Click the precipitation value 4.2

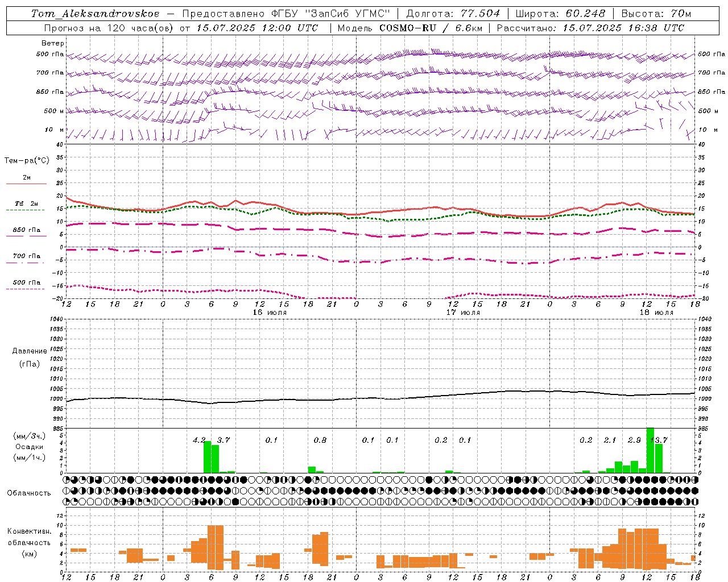tap(199, 440)
